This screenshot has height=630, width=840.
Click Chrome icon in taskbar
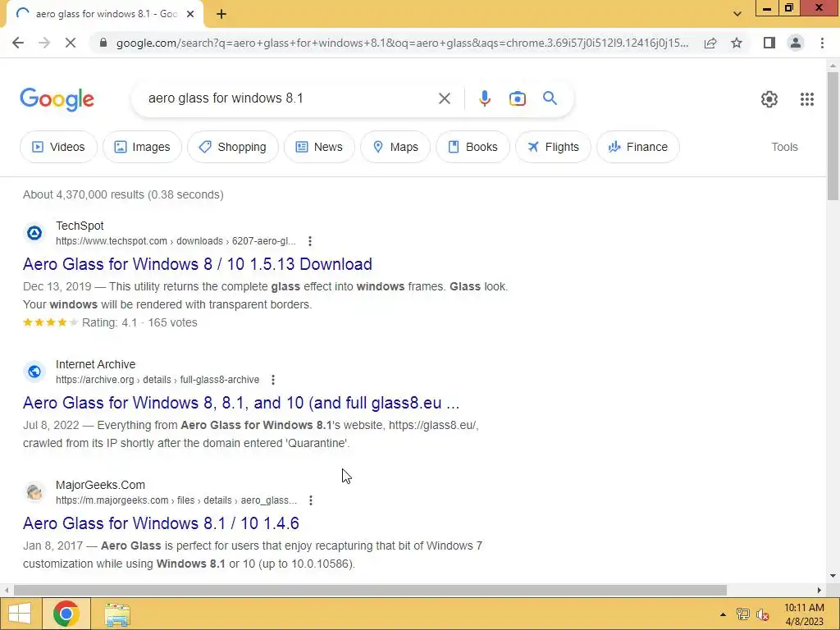click(x=66, y=614)
